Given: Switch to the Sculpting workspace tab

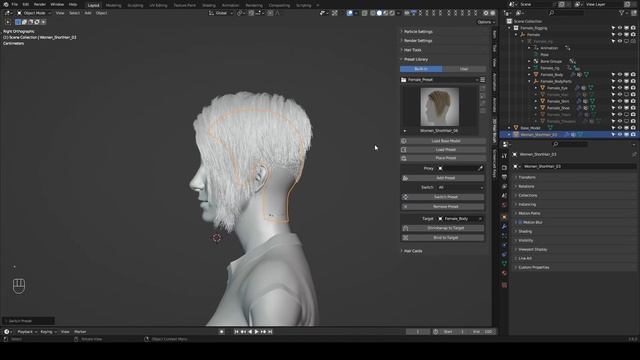Looking at the screenshot, I should 135,6.
